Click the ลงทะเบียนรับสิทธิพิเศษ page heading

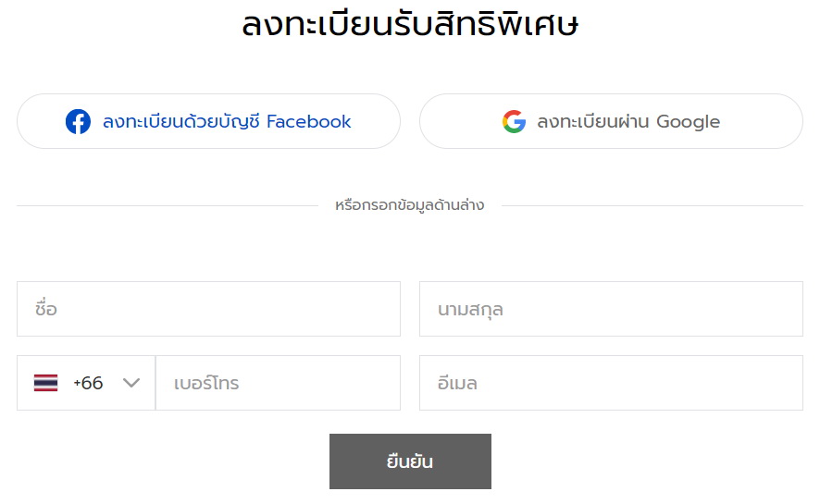point(410,25)
